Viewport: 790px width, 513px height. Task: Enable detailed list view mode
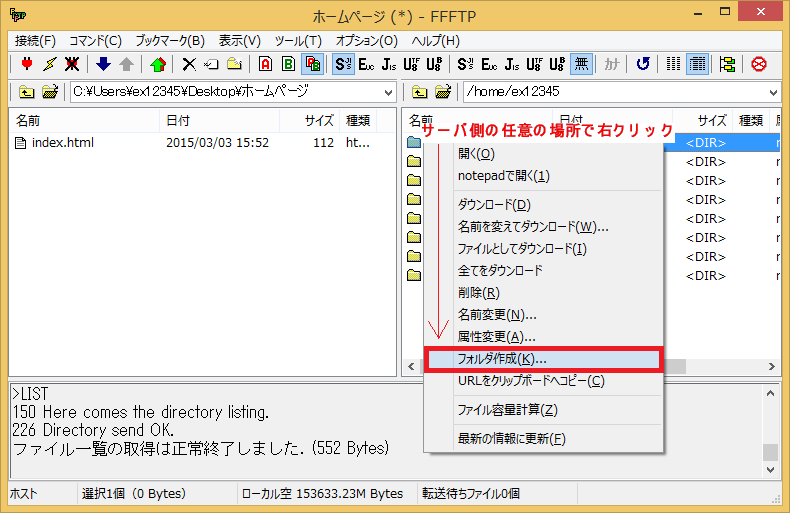pyautogui.click(x=697, y=64)
